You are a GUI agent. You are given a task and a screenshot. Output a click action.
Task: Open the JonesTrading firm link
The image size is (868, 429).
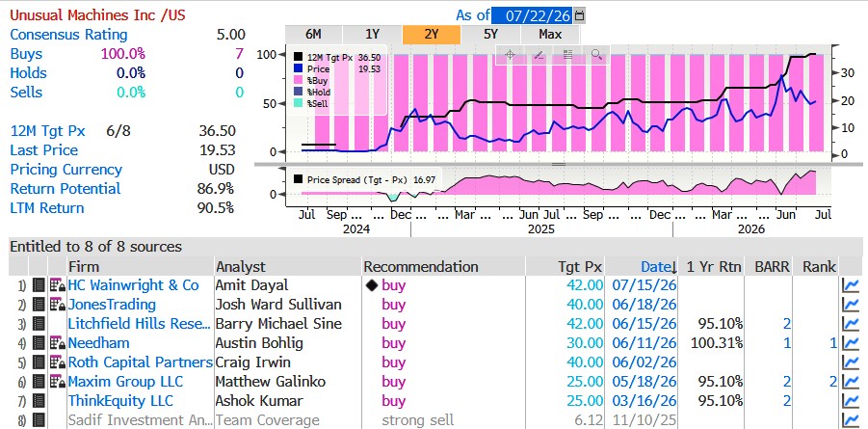(x=112, y=305)
